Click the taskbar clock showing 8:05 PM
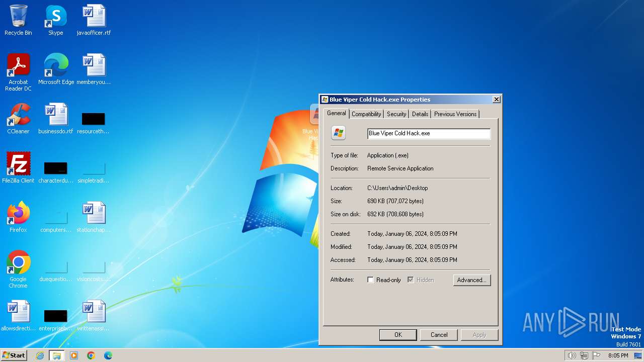 [618, 355]
